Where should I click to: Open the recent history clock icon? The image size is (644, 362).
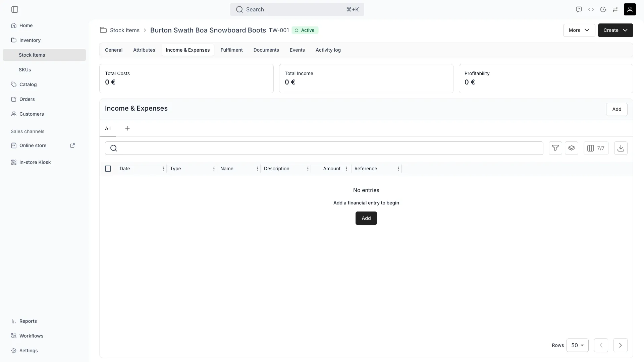(x=603, y=9)
